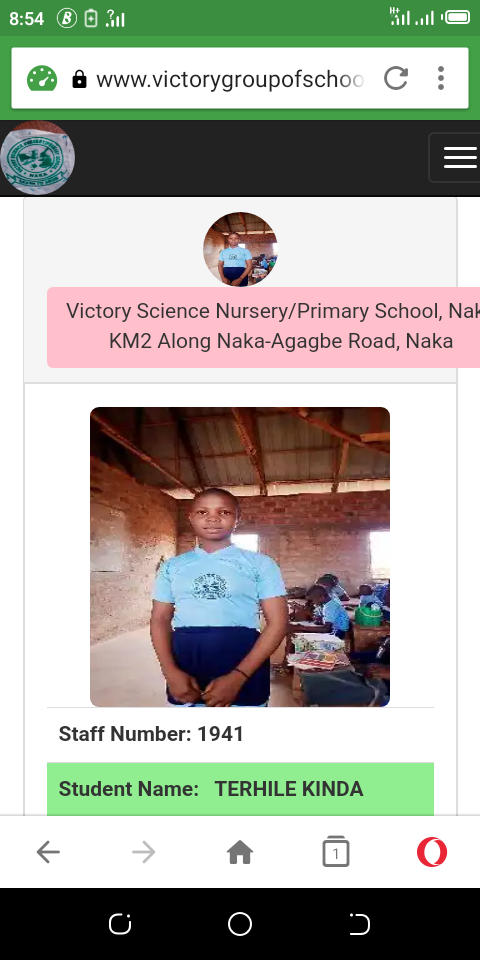Tap the padlock secure-site icon
The width and height of the screenshot is (480, 960).
pos(80,79)
